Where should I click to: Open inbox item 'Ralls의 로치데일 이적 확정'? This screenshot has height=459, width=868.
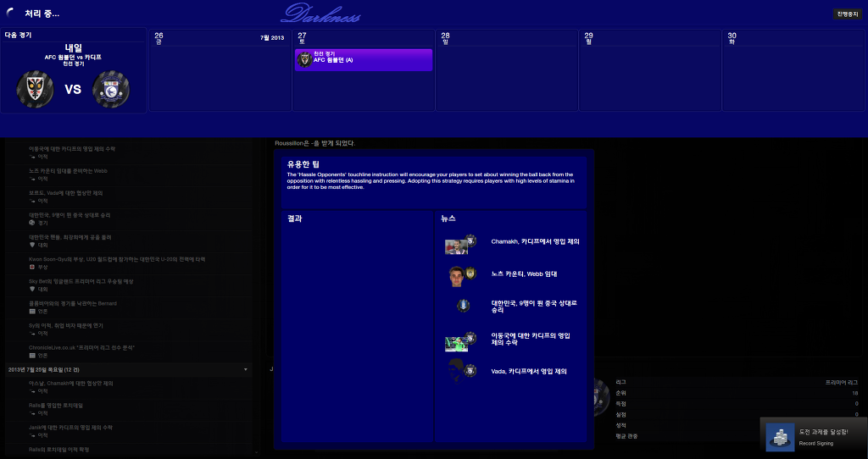coord(129,451)
